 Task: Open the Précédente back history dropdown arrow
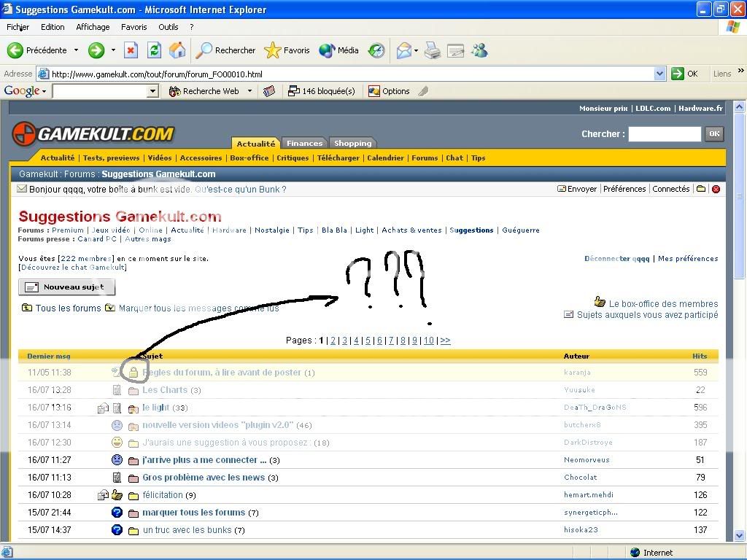pos(74,50)
